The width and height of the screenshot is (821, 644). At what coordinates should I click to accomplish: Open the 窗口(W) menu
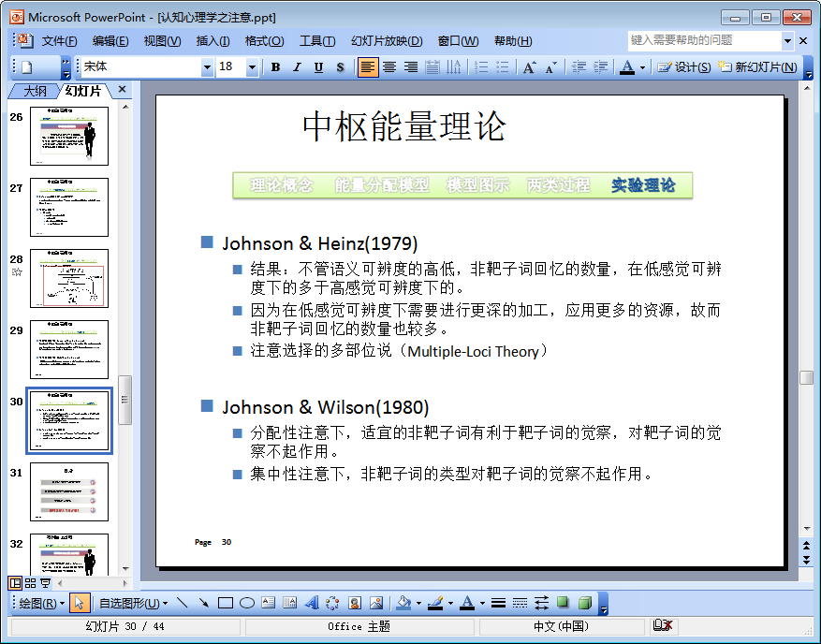pos(458,41)
